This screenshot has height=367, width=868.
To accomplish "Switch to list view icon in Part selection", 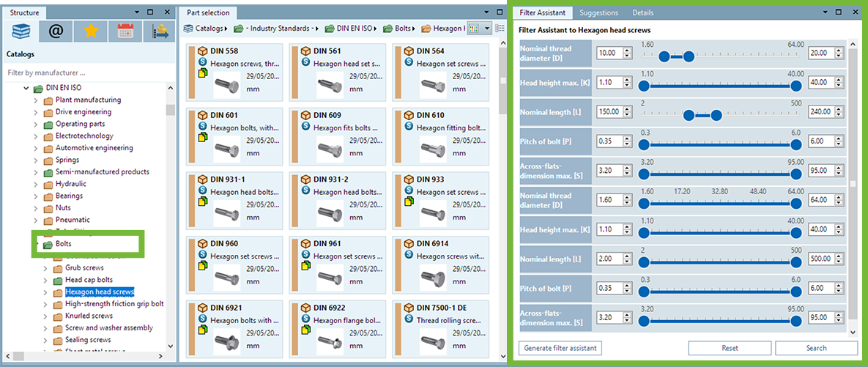I will (x=501, y=29).
